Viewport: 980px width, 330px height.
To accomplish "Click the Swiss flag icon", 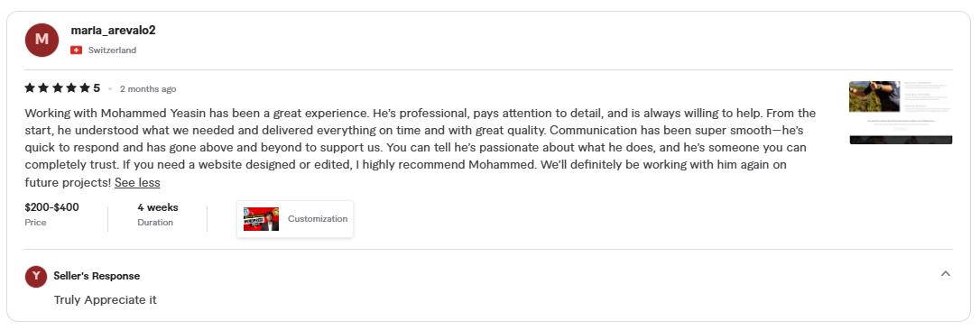I will coord(76,50).
